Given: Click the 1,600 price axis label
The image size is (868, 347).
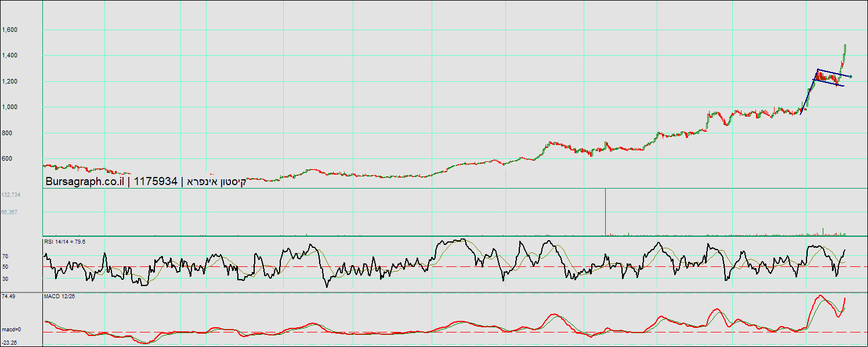Looking at the screenshot, I should point(10,30).
